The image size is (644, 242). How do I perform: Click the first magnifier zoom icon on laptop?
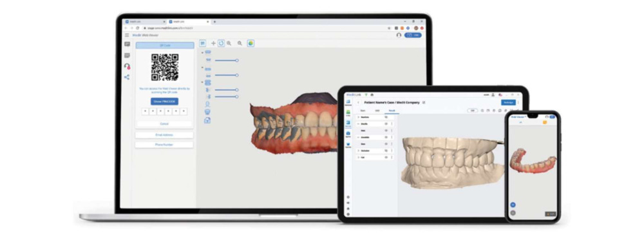[x=229, y=43]
